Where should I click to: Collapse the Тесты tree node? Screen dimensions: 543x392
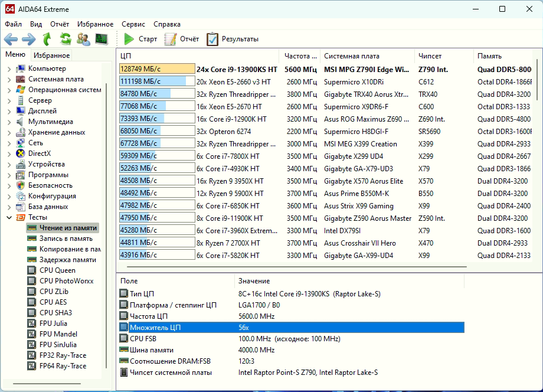coord(9,217)
